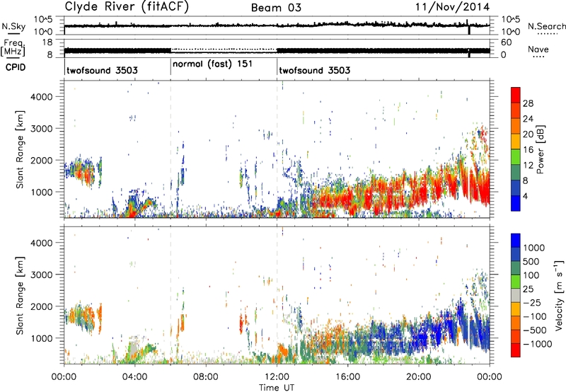Click the 'Slant Range [km]' label of velocity panel
The height and width of the screenshot is (392, 566).
[20, 296]
